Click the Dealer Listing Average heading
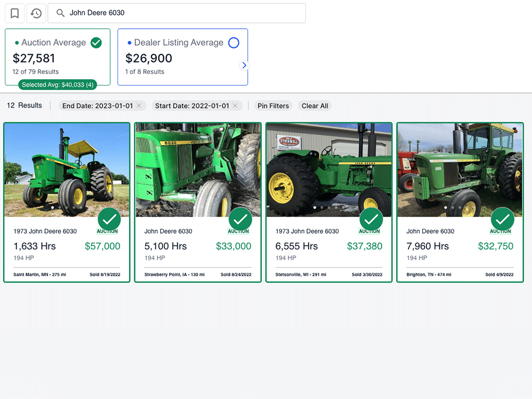532x399 pixels. 179,43
